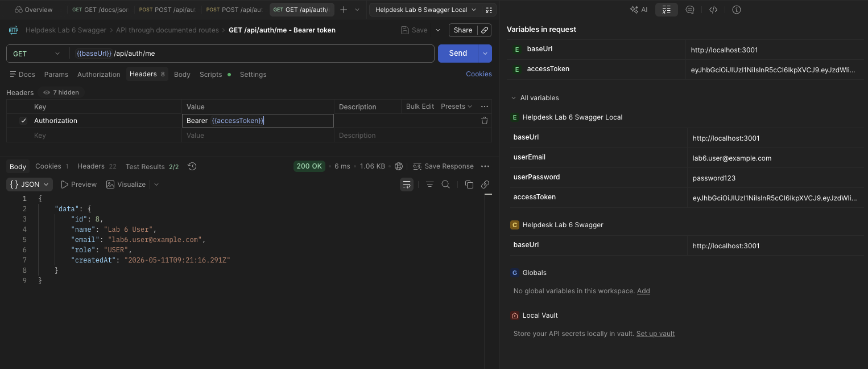Image resolution: width=868 pixels, height=369 pixels.
Task: Filter the response body
Action: tap(430, 184)
